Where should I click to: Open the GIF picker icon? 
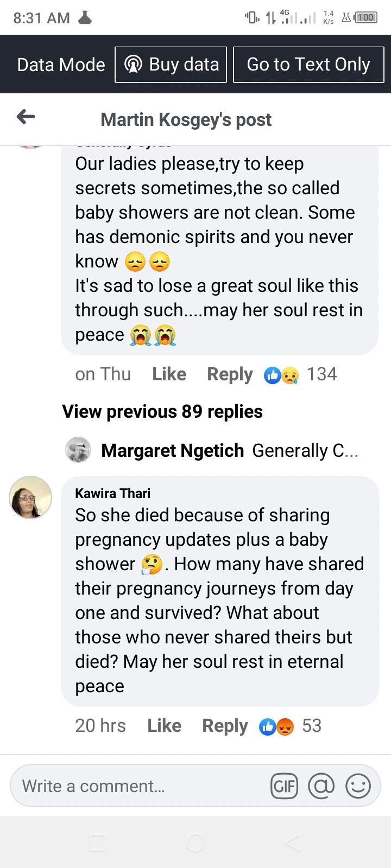point(284,786)
